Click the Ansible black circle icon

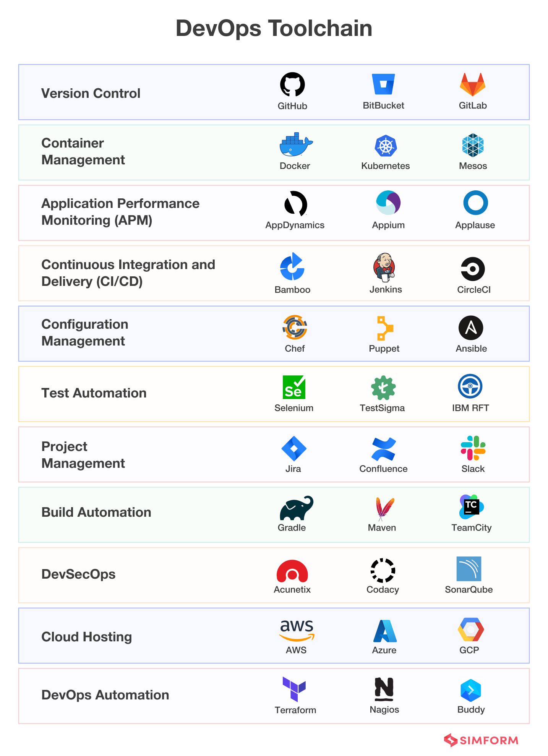(471, 328)
